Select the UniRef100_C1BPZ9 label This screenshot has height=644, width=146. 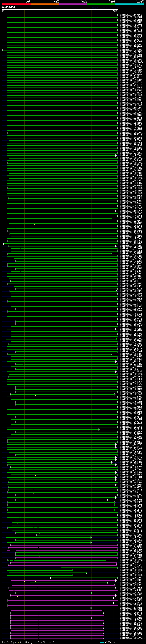tap(131, 384)
